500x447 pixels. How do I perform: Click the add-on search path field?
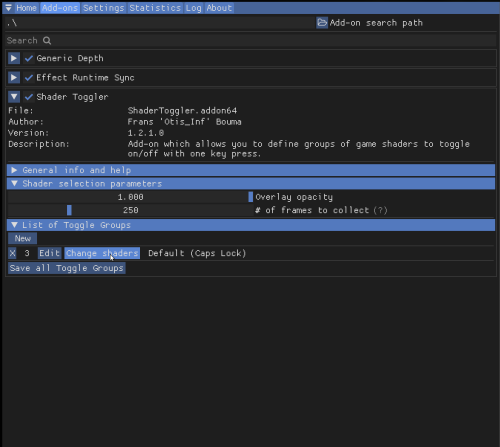(x=160, y=23)
